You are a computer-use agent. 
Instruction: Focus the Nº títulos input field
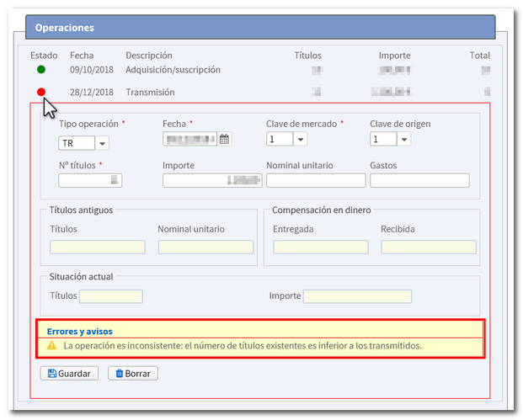tap(90, 180)
